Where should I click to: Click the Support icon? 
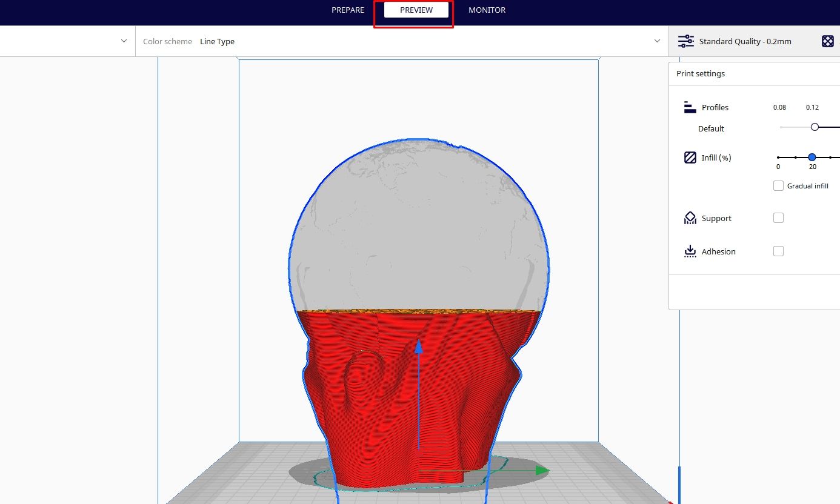pyautogui.click(x=690, y=217)
